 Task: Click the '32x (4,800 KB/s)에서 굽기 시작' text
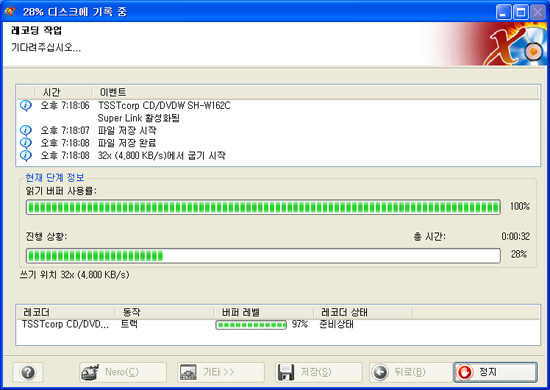(162, 155)
